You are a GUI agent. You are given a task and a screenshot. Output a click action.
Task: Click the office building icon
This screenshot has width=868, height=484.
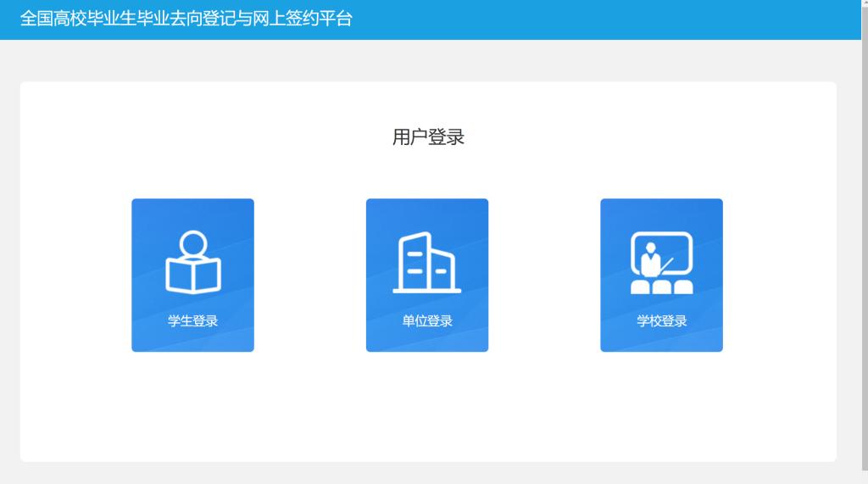pyautogui.click(x=427, y=263)
